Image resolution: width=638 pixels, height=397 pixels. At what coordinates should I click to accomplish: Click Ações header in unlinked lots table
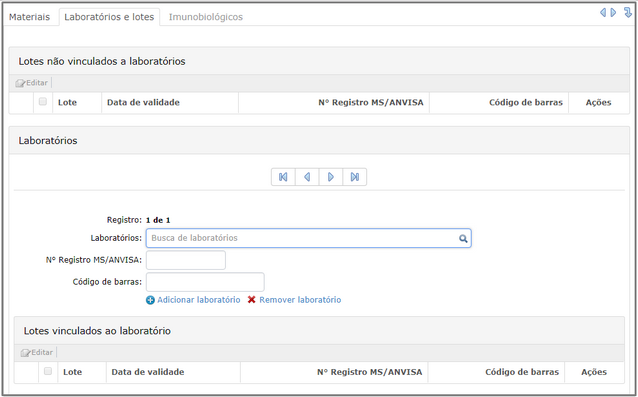click(599, 103)
